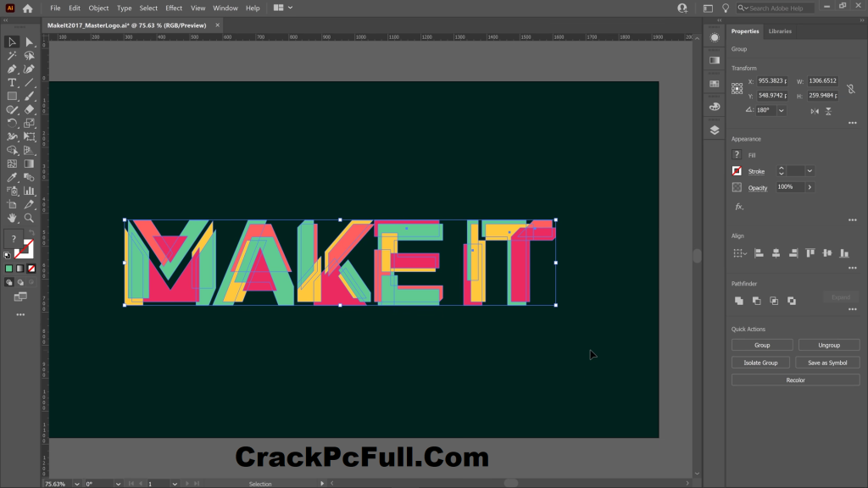Expand the opacity slider arrow
The image size is (868, 488).
pyautogui.click(x=810, y=187)
